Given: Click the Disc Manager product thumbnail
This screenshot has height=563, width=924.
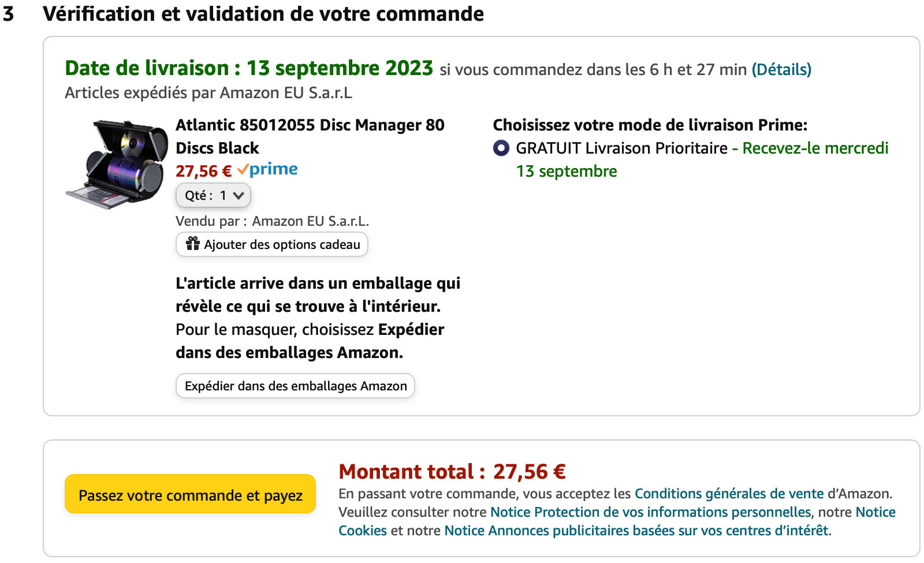Looking at the screenshot, I should [109, 165].
